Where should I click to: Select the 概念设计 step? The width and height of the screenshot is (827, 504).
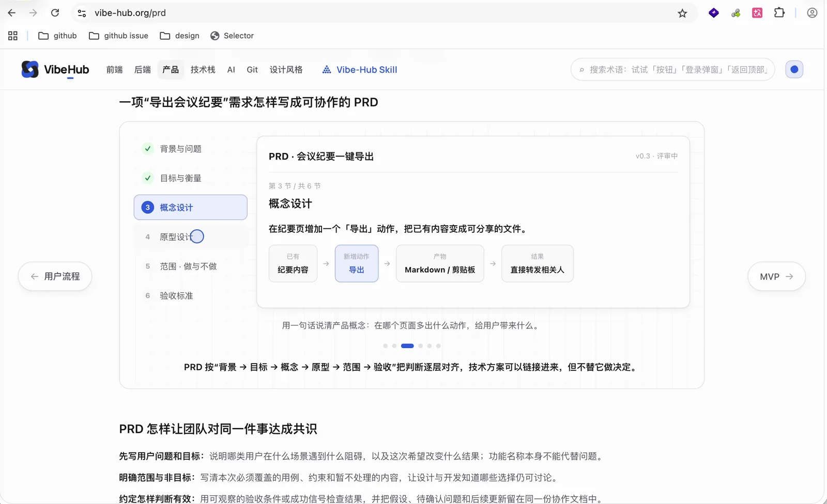coord(190,207)
